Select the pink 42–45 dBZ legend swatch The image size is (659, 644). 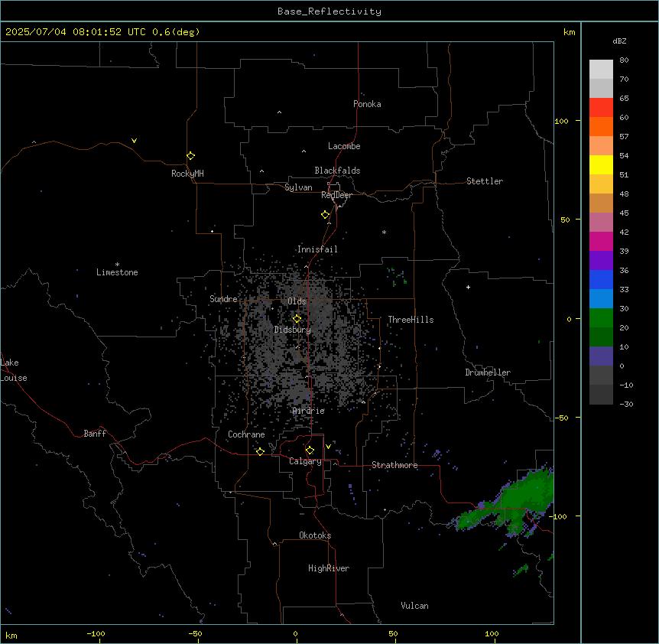coord(601,223)
